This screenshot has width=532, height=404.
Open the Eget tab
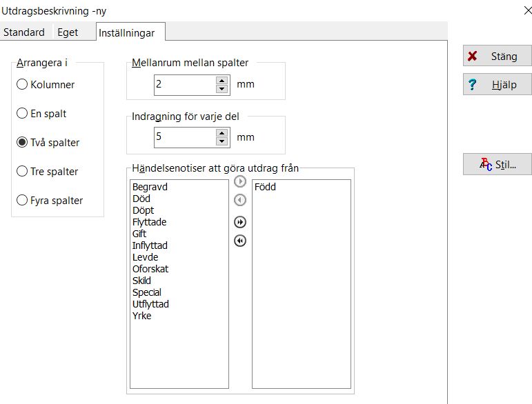68,32
